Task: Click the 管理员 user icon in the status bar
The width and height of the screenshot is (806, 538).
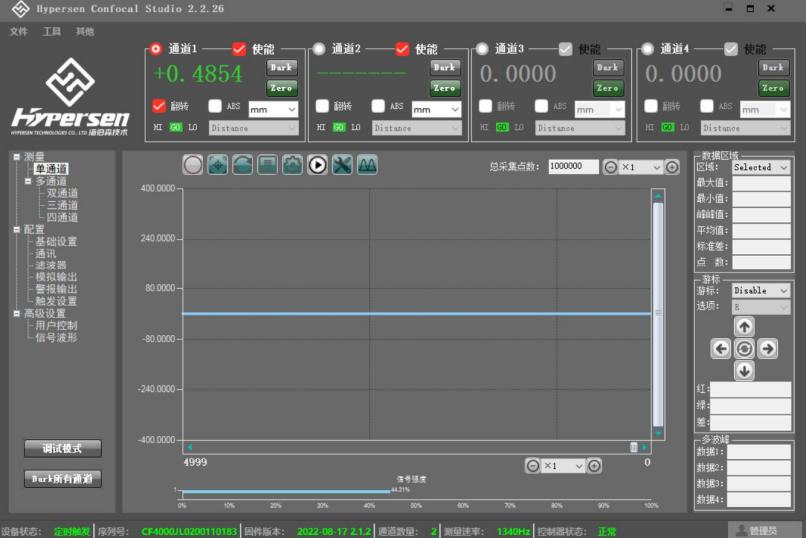Action: tap(742, 530)
